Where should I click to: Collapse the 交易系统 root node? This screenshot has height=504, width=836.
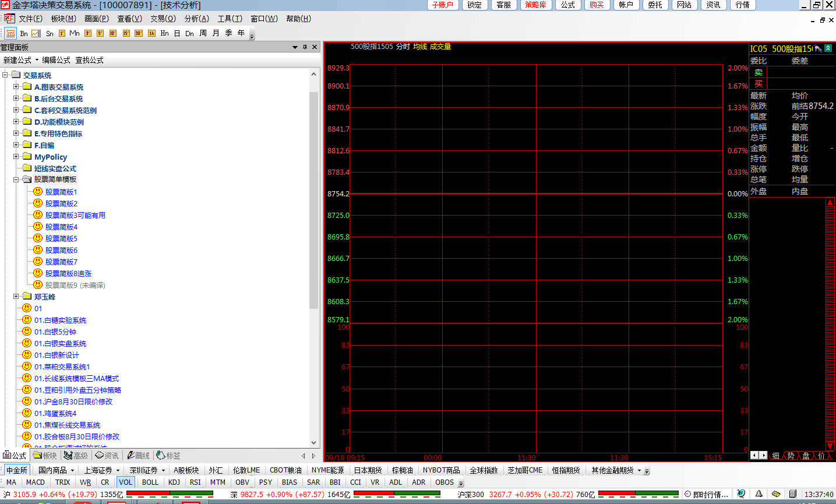pos(5,75)
